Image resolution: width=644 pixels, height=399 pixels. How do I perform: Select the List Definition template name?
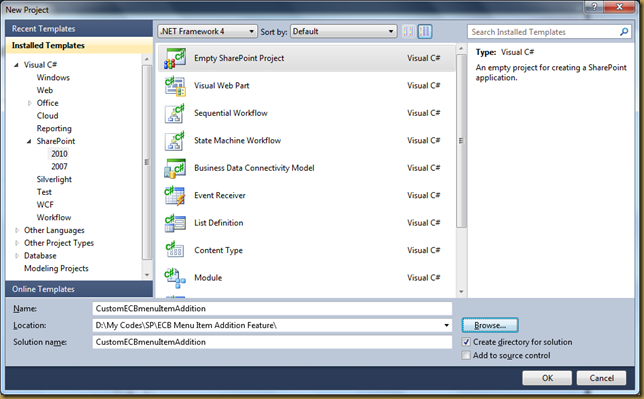pos(218,223)
